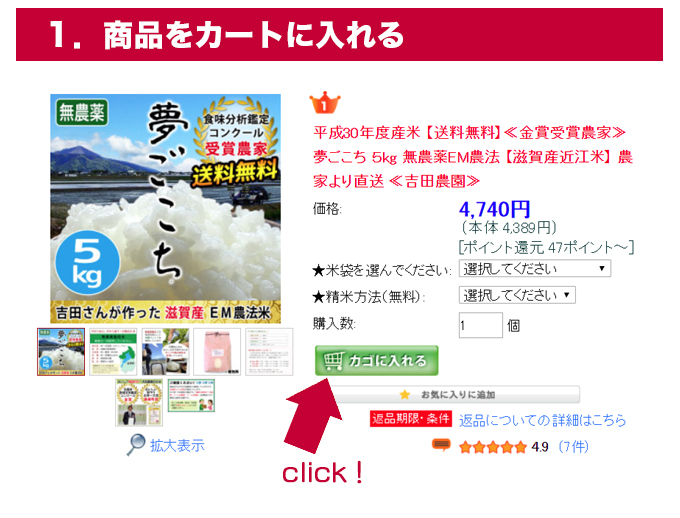Click the カゴに入れる add to cart button
This screenshot has width=680, height=518.
pos(376,361)
